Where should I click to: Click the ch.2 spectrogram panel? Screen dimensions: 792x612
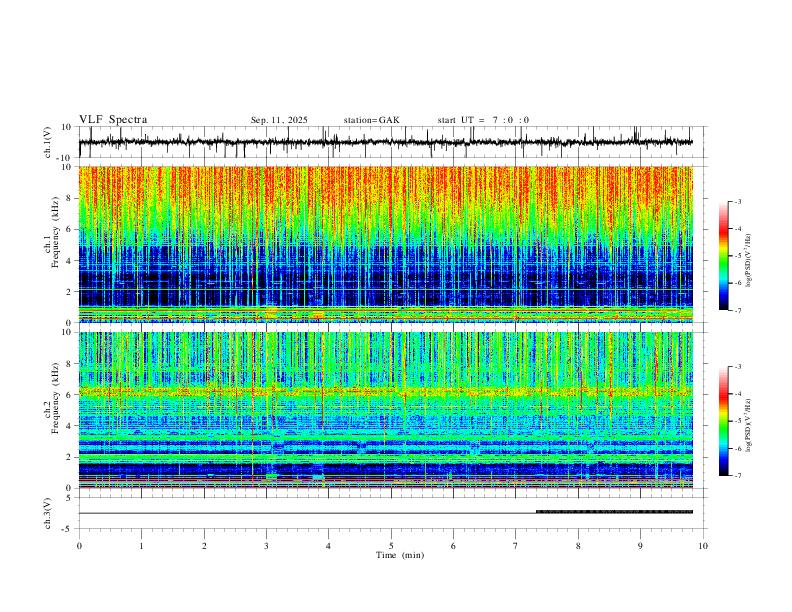coord(386,410)
